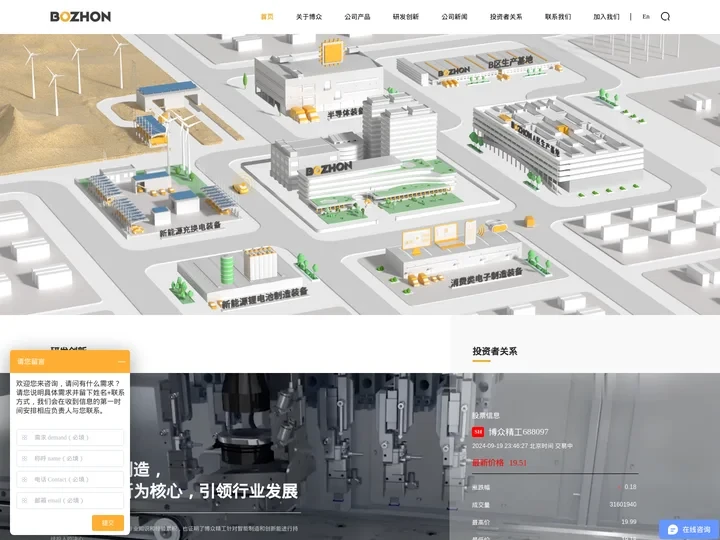720x540 pixels.
Task: Open 公司新闻 menu item
Action: point(455,17)
